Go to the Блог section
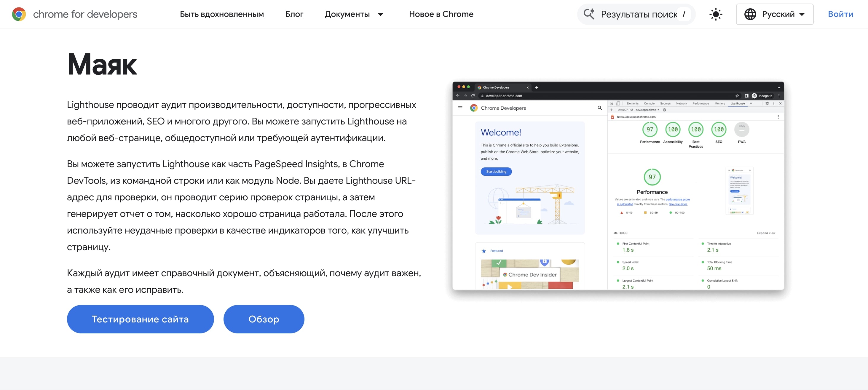868x390 pixels. pyautogui.click(x=294, y=14)
